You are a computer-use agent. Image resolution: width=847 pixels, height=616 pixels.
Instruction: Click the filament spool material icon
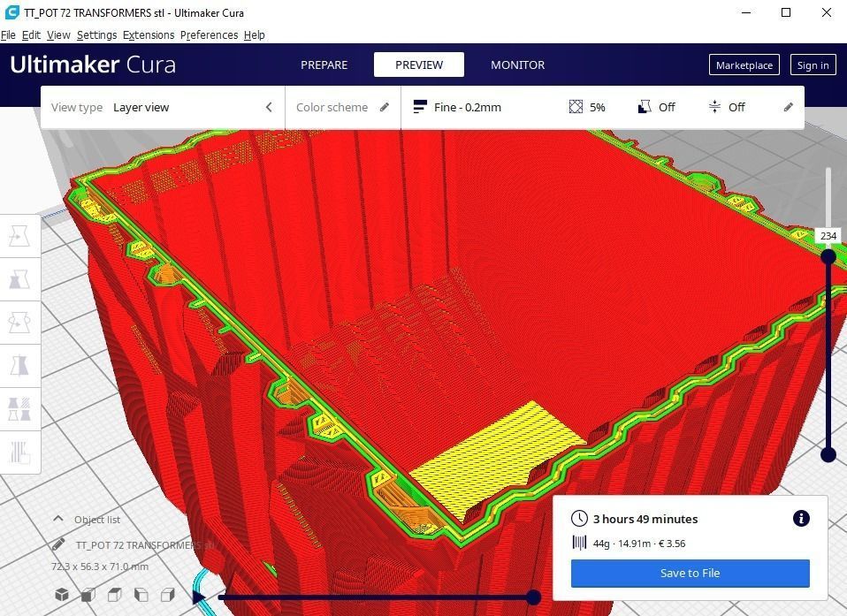pos(579,543)
